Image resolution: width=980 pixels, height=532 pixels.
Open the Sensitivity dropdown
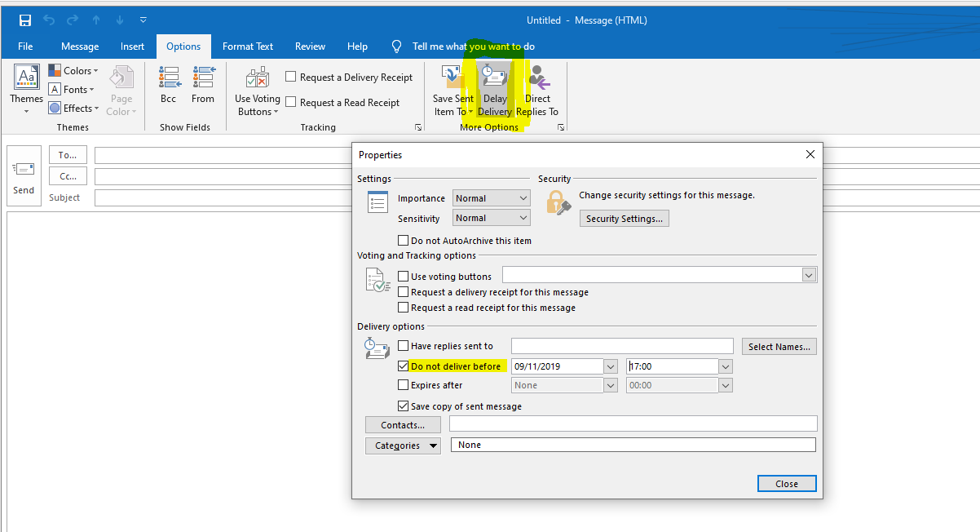click(492, 218)
